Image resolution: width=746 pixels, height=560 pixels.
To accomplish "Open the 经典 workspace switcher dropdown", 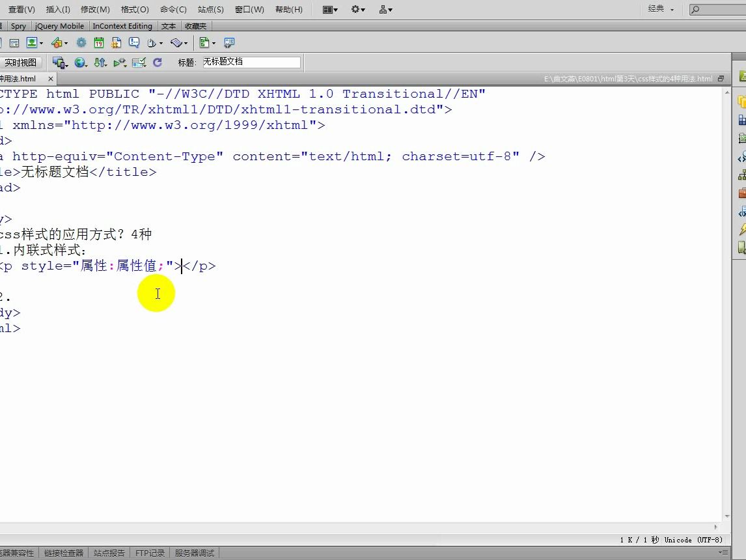I will click(659, 9).
